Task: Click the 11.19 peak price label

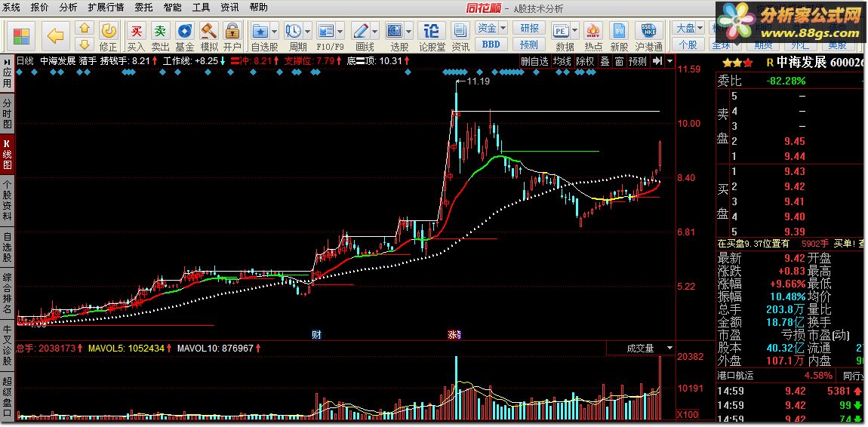Action: pyautogui.click(x=479, y=82)
